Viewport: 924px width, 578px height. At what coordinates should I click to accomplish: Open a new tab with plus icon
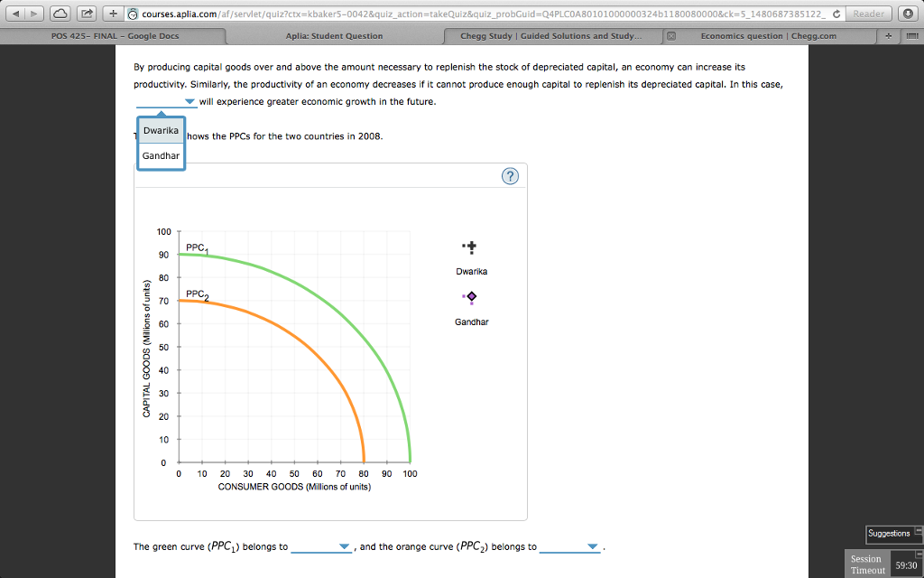tap(889, 36)
